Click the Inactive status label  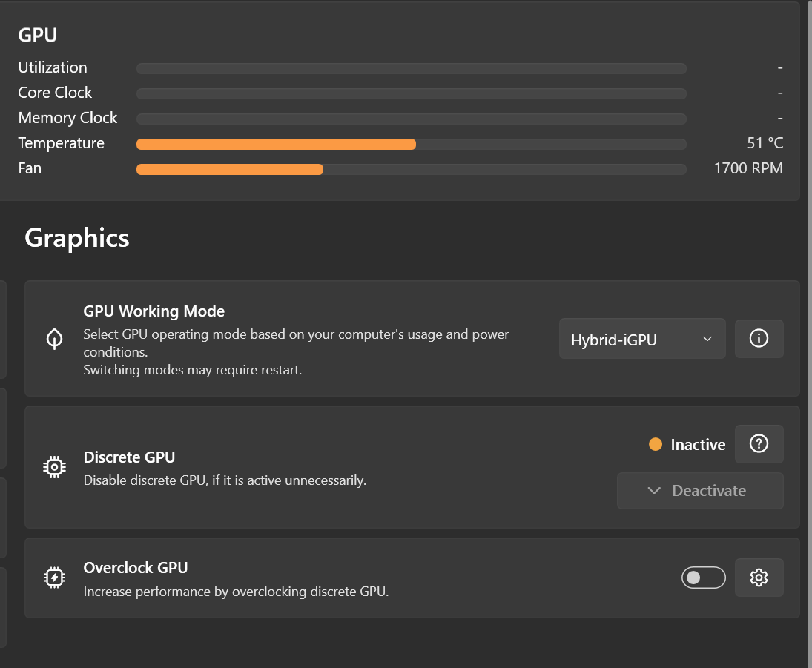click(x=697, y=444)
